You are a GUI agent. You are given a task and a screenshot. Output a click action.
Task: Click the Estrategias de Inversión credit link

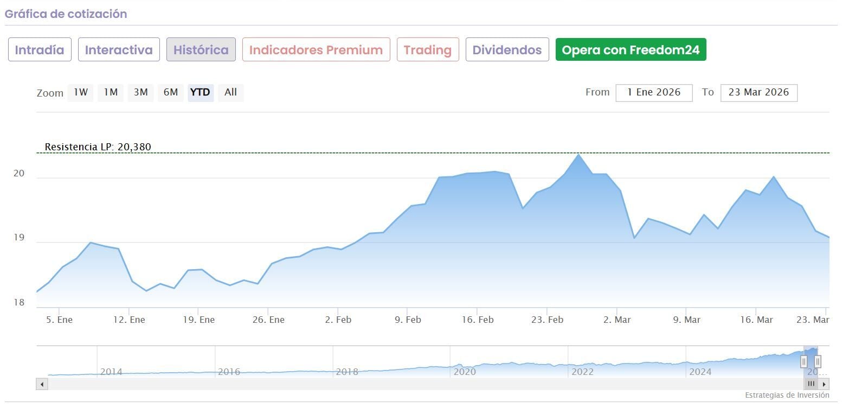click(787, 395)
